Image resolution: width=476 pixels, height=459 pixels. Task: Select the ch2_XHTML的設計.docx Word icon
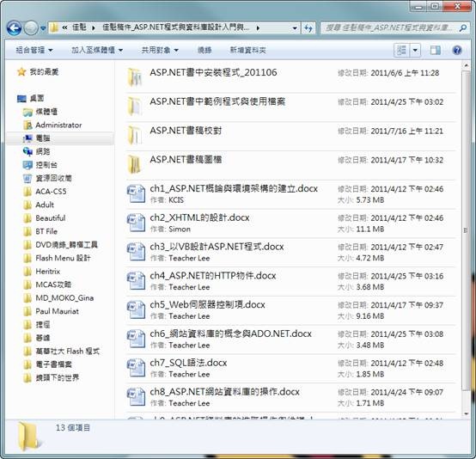coord(136,223)
